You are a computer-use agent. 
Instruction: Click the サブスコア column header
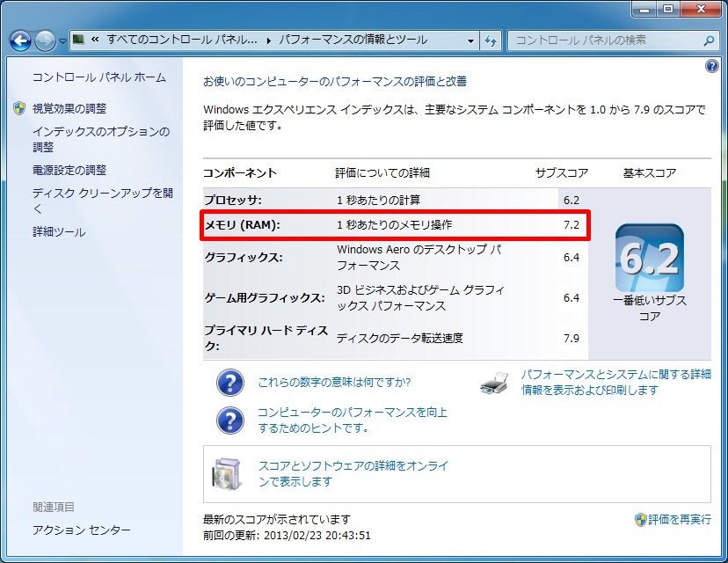561,173
